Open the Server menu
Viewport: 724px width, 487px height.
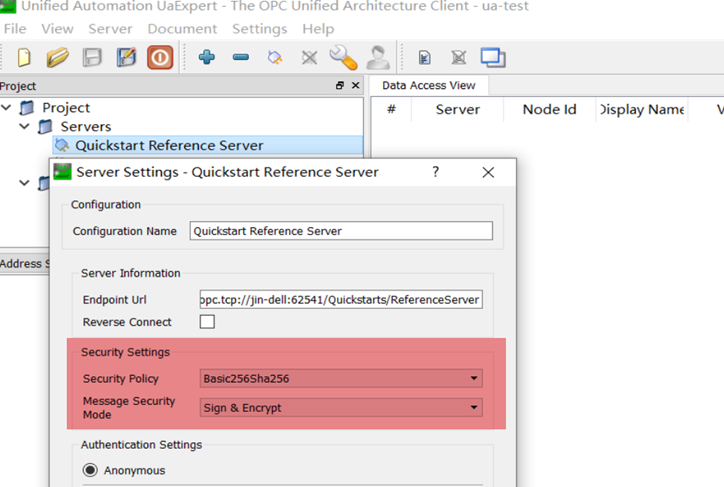(110, 29)
